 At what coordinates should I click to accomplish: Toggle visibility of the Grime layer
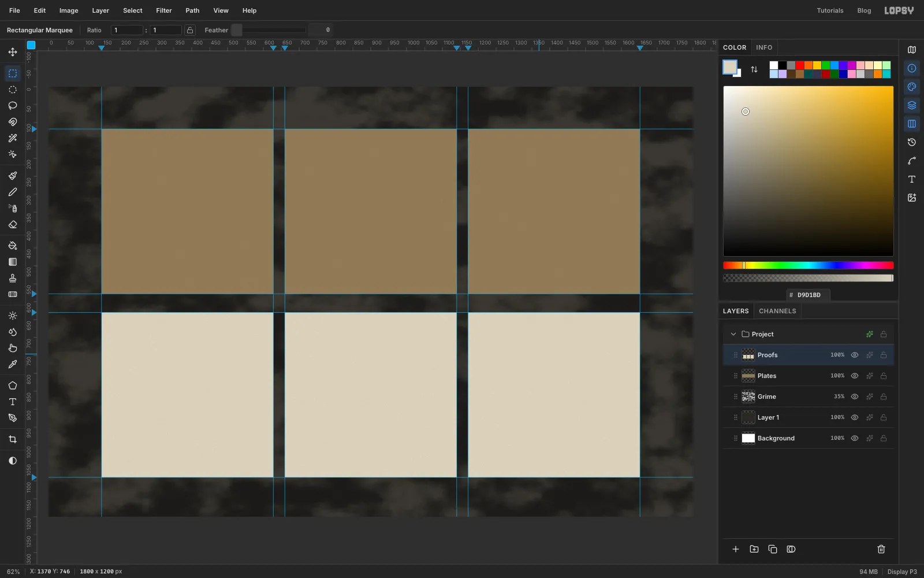click(855, 397)
